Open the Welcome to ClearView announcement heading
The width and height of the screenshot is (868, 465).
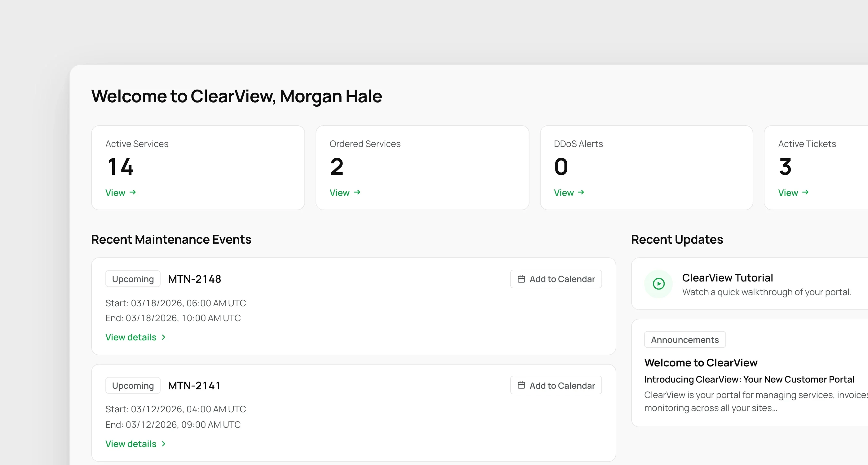701,363
